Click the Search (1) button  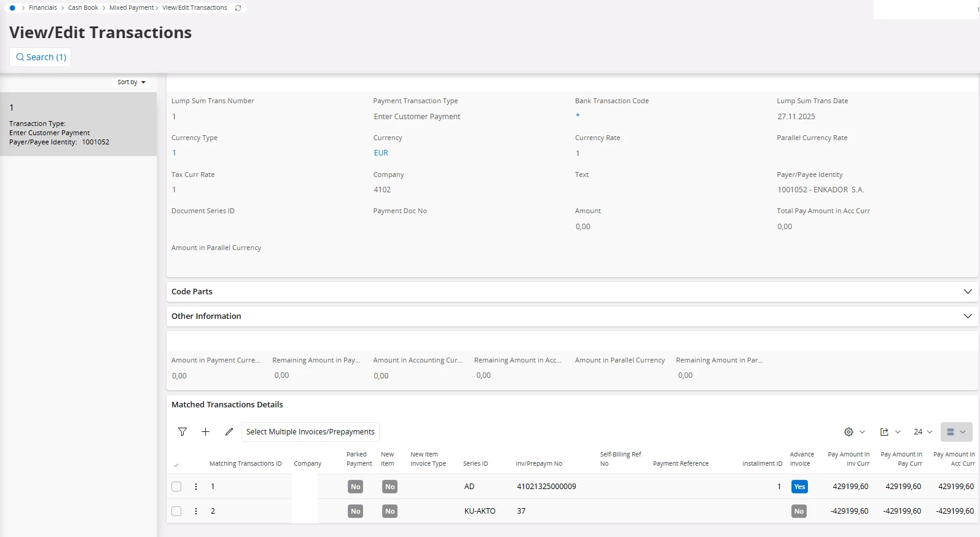point(41,57)
